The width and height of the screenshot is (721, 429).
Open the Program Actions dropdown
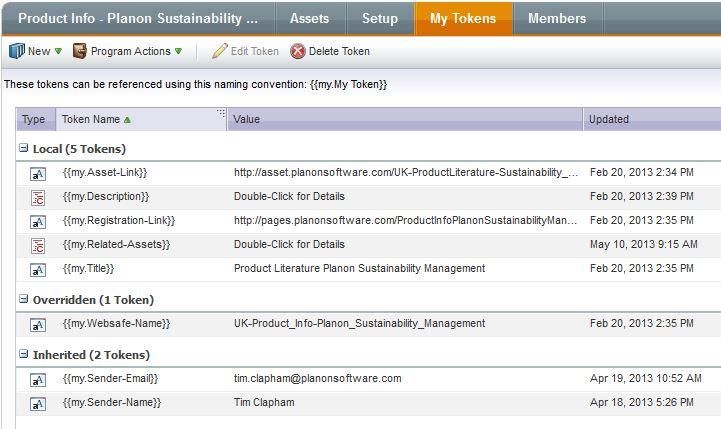click(127, 51)
